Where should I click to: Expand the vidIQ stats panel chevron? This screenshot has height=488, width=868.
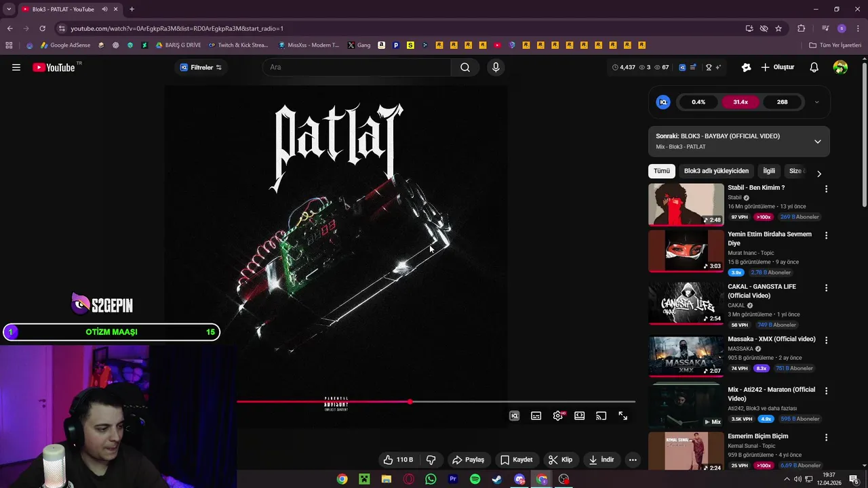[816, 102]
